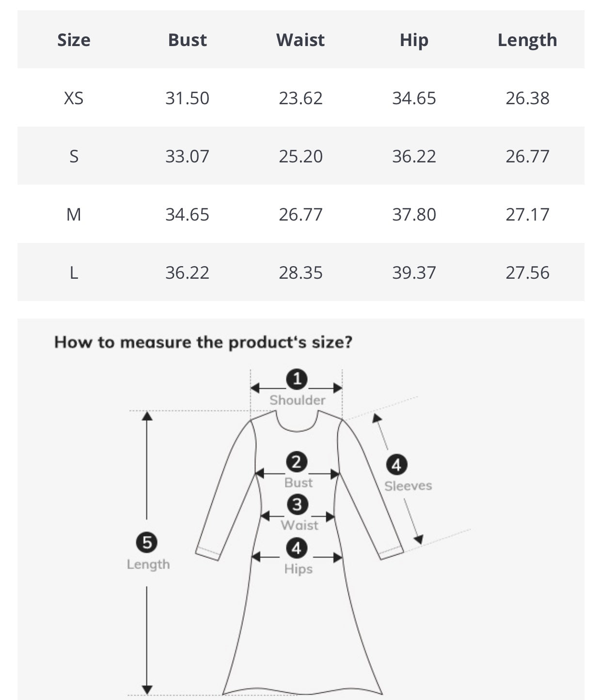Viewport: 602px width, 700px height.
Task: Click the number 1 Shoulder marker
Action: [297, 379]
